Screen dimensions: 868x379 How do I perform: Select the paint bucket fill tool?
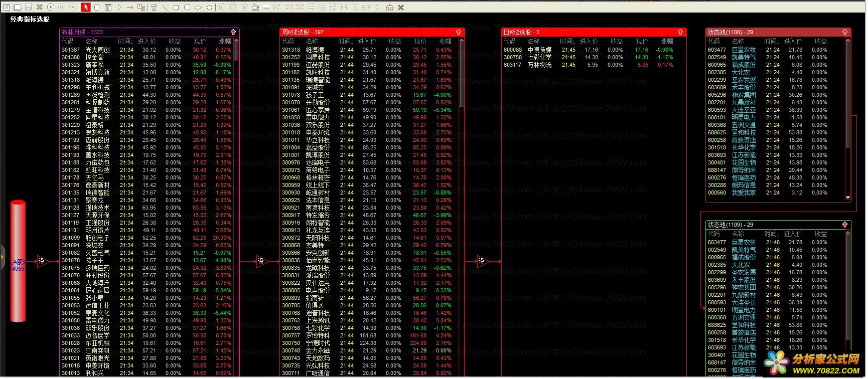255,7
